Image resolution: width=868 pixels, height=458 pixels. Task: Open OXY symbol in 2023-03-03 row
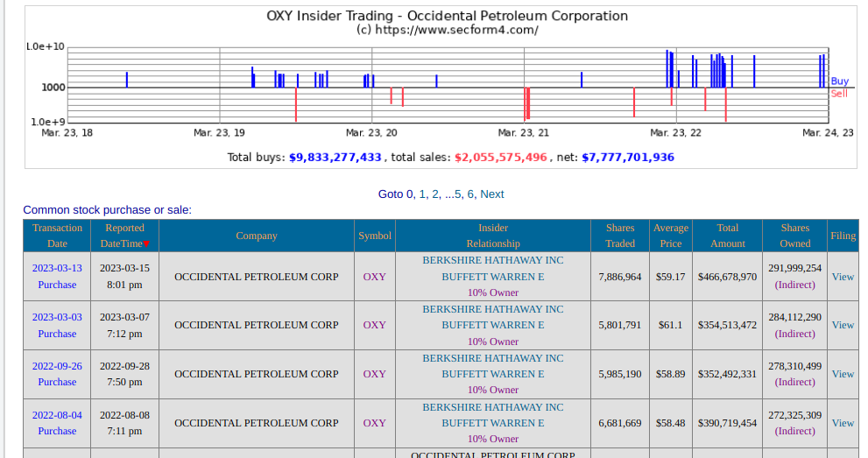[x=374, y=325]
